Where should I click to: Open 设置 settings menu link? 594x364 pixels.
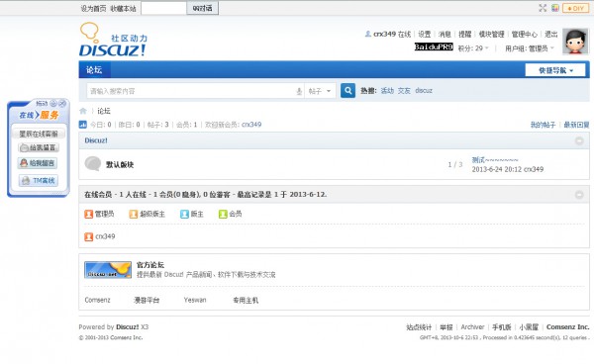[425, 34]
